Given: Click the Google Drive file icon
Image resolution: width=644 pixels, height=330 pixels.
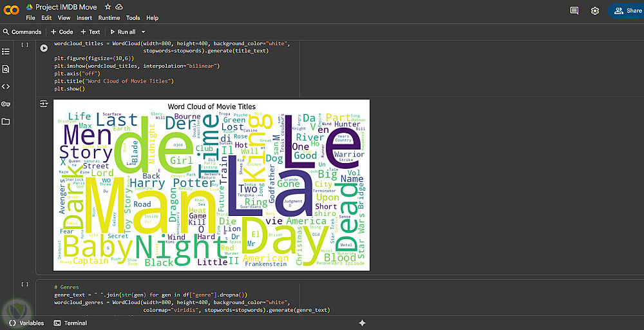Looking at the screenshot, I should [x=29, y=6].
